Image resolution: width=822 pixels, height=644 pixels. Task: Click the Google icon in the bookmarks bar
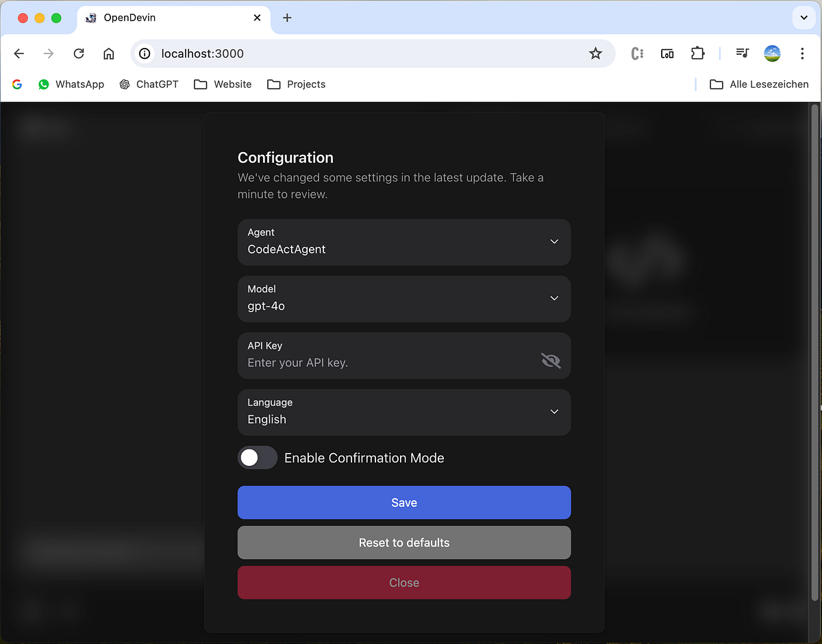click(x=16, y=84)
